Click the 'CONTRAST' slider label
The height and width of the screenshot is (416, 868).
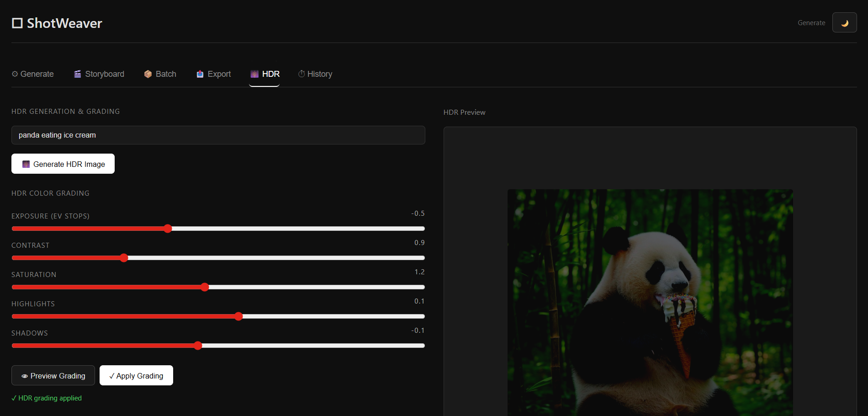coord(30,245)
